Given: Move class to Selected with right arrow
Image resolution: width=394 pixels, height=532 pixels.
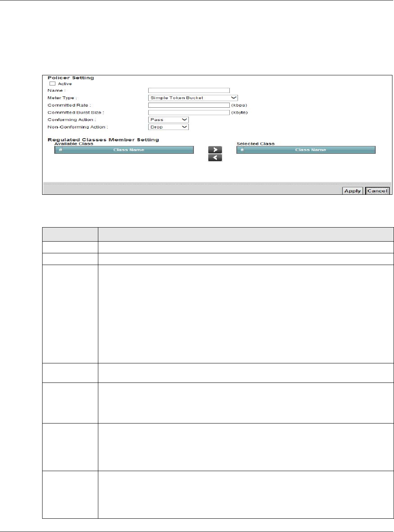Looking at the screenshot, I should point(215,150).
